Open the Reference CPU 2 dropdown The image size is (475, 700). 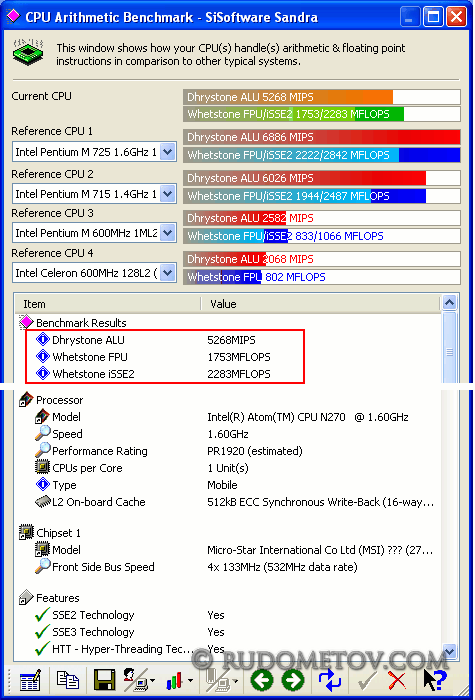tap(167, 194)
